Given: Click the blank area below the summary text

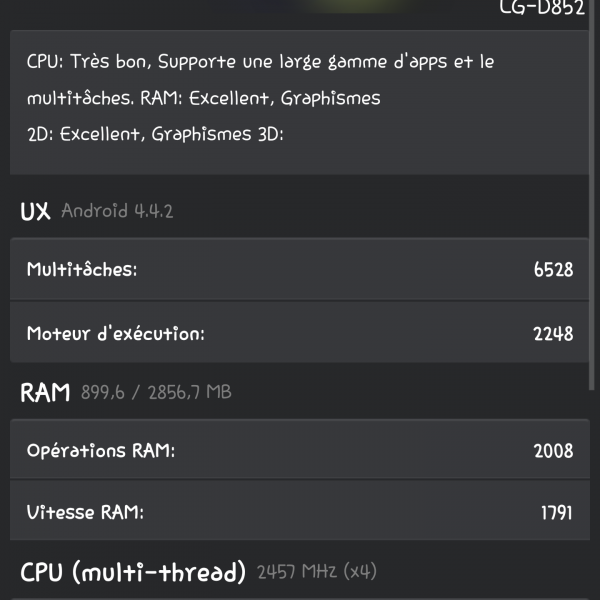Looking at the screenshot, I should (300, 160).
